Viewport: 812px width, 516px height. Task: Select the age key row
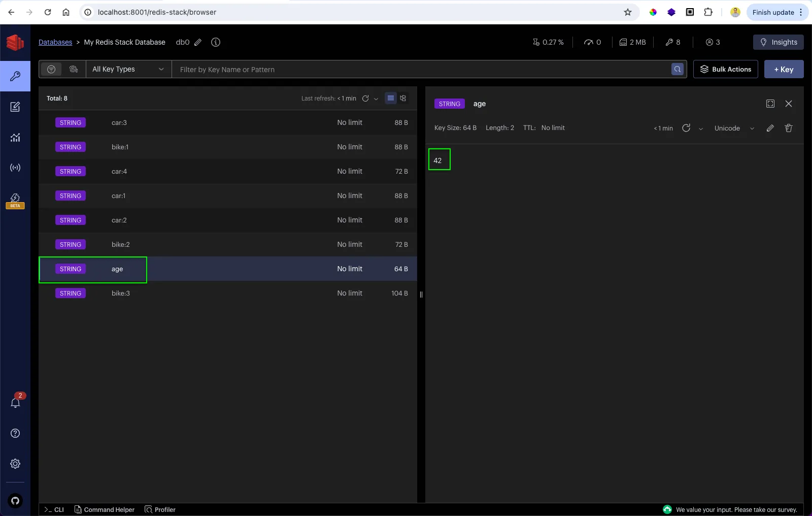pyautogui.click(x=228, y=269)
